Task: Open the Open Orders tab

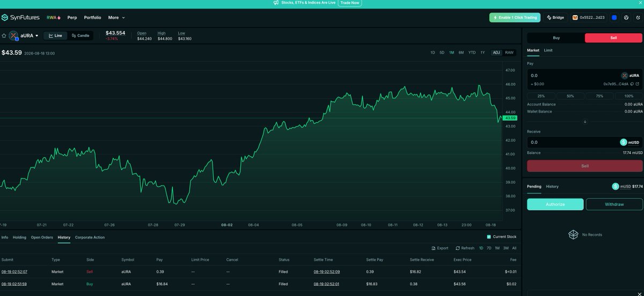Action: pos(42,237)
